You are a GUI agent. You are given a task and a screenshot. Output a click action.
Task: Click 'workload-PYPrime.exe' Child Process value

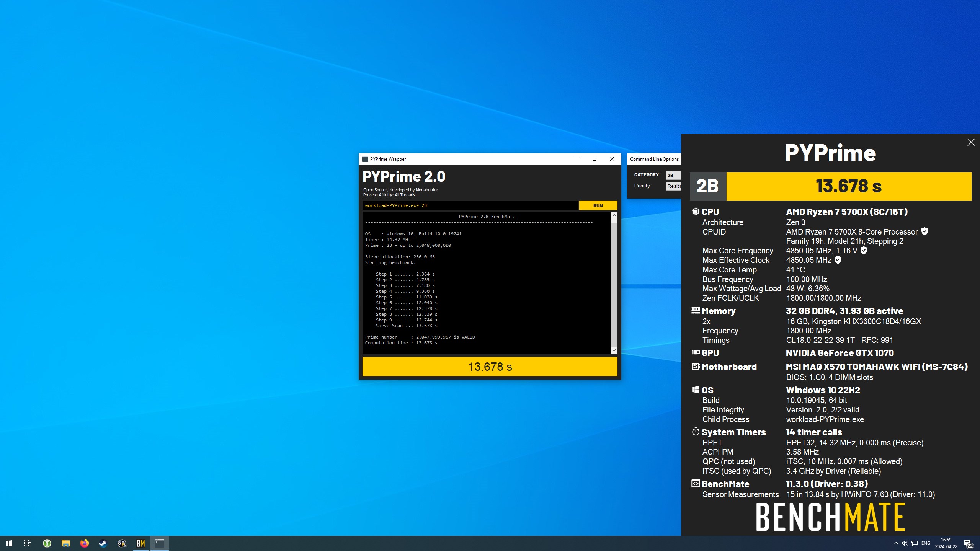825,419
